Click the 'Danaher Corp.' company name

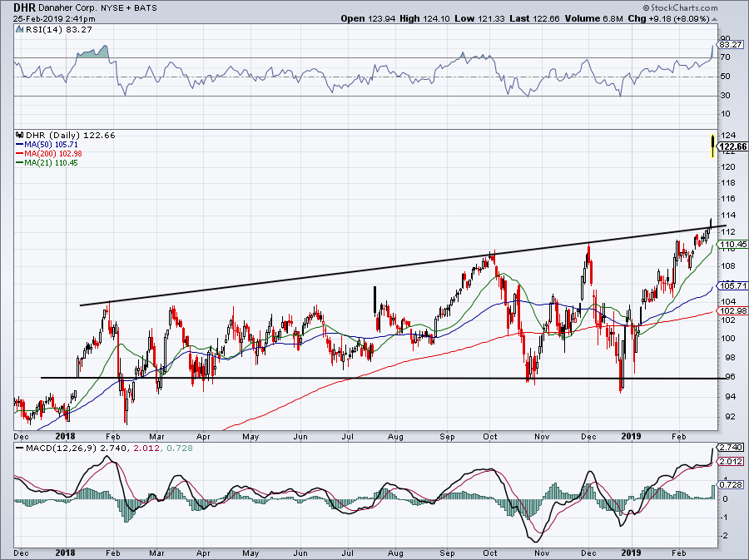tap(67, 8)
